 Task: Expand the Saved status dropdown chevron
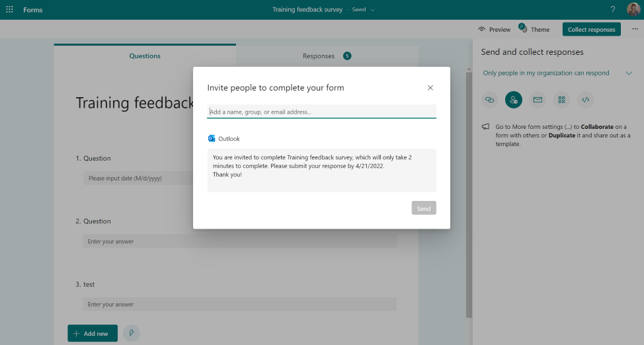click(x=372, y=10)
